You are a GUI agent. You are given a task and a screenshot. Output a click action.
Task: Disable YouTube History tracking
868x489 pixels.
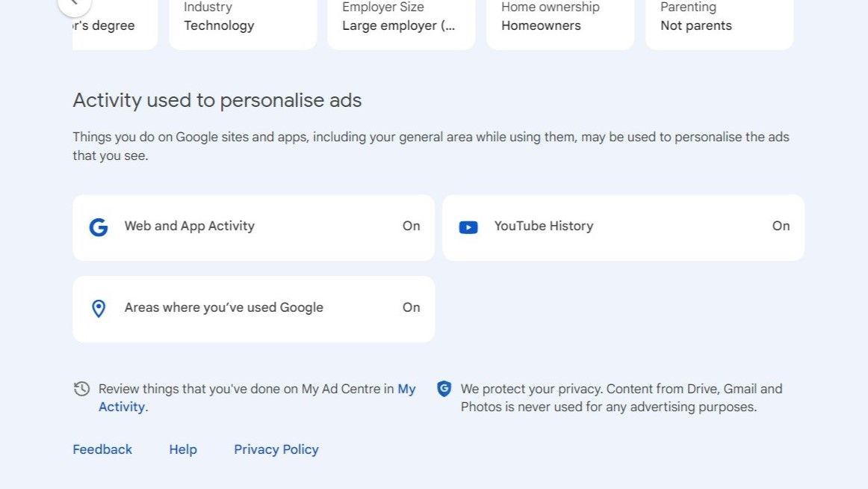click(x=781, y=226)
